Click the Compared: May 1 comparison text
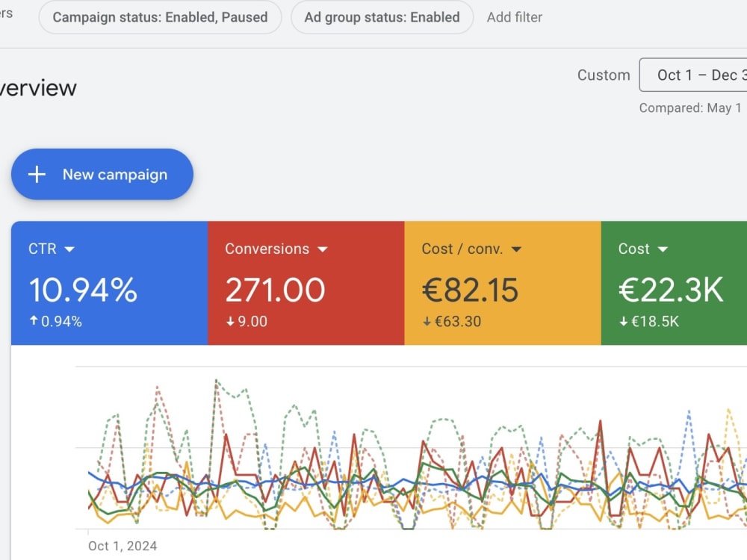This screenshot has height=560, width=747. [x=689, y=108]
